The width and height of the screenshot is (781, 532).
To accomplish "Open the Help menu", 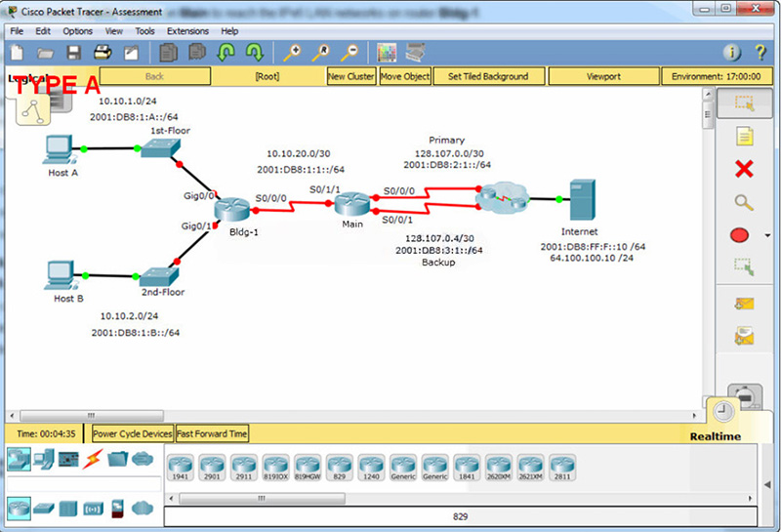I will pyautogui.click(x=229, y=31).
